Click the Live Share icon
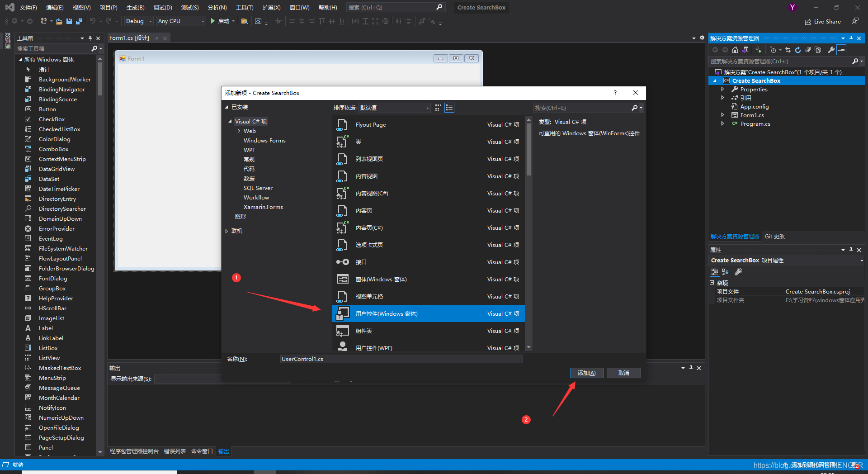The width and height of the screenshot is (868, 474). (808, 22)
